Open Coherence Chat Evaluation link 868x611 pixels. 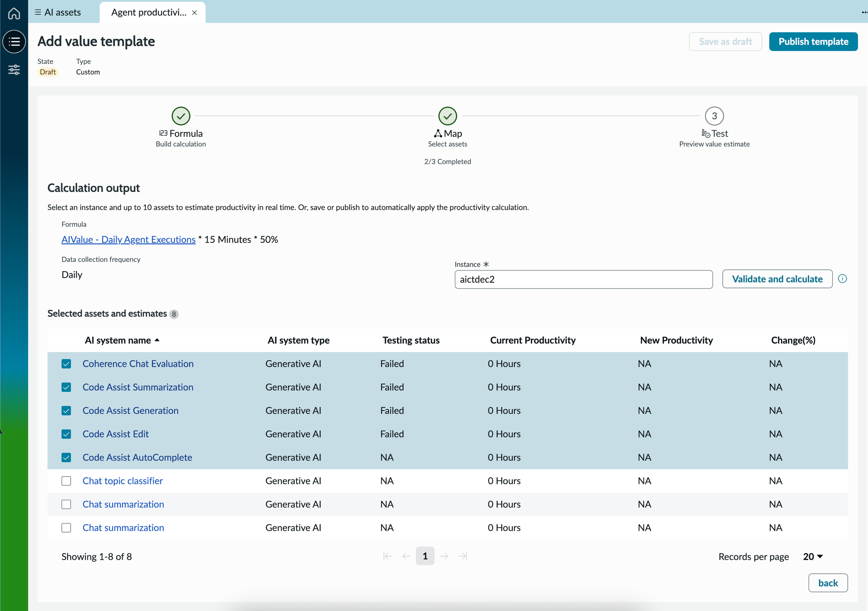click(x=138, y=363)
